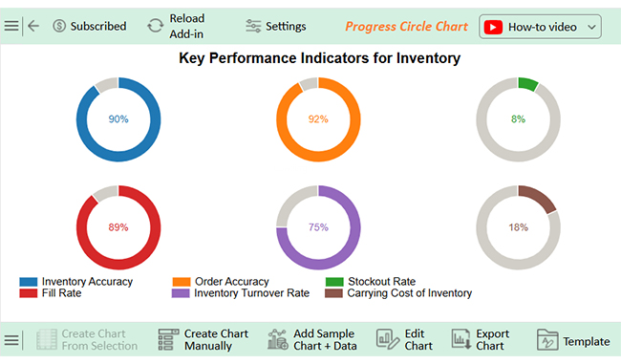Open the bottom hamburger menu icon
The image size is (621, 364).
[x=11, y=340]
